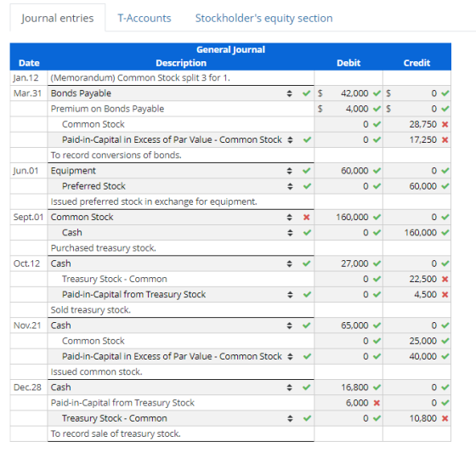This screenshot has width=476, height=453.
Task: Click the 'Issued common stock.' explanation
Action: (x=96, y=371)
